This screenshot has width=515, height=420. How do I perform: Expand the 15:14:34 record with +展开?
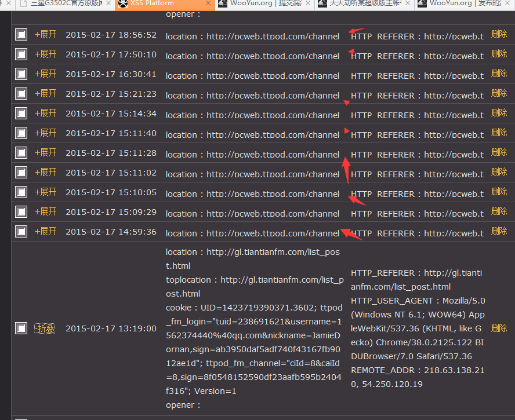[x=46, y=113]
